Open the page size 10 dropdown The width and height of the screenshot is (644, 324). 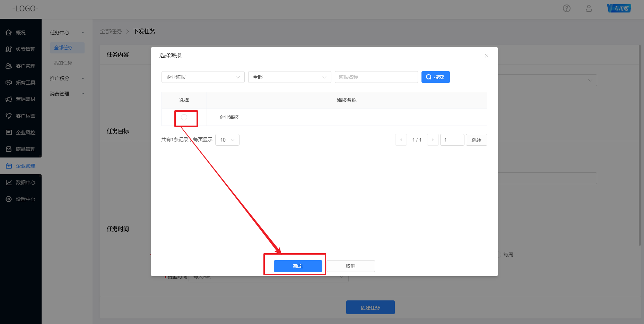(x=227, y=140)
